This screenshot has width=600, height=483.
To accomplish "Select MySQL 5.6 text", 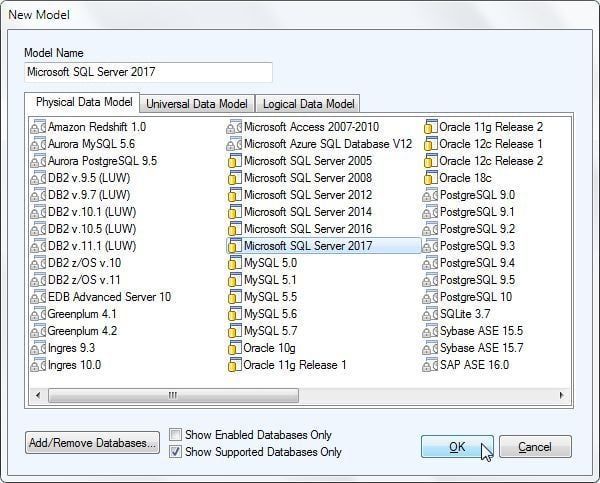I will pyautogui.click(x=271, y=314).
